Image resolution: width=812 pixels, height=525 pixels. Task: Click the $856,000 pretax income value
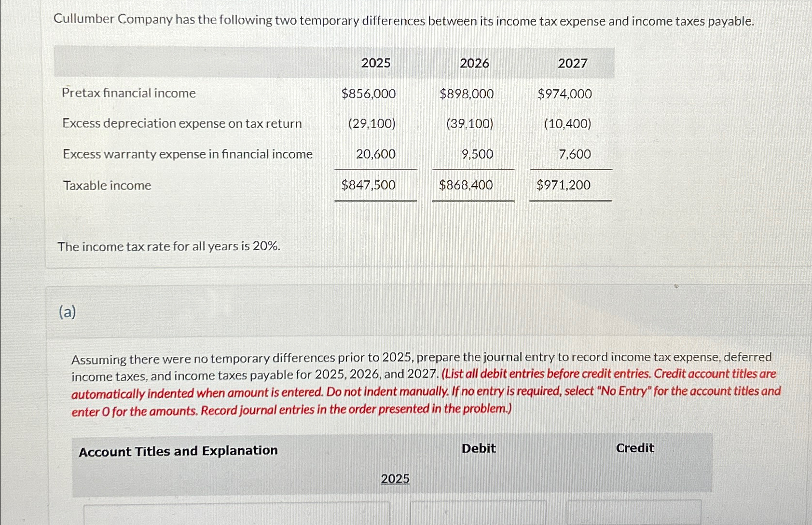pos(369,94)
